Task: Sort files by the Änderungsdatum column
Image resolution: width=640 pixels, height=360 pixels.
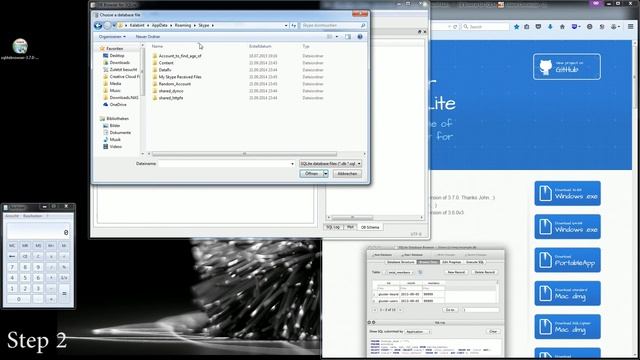Action: point(260,47)
